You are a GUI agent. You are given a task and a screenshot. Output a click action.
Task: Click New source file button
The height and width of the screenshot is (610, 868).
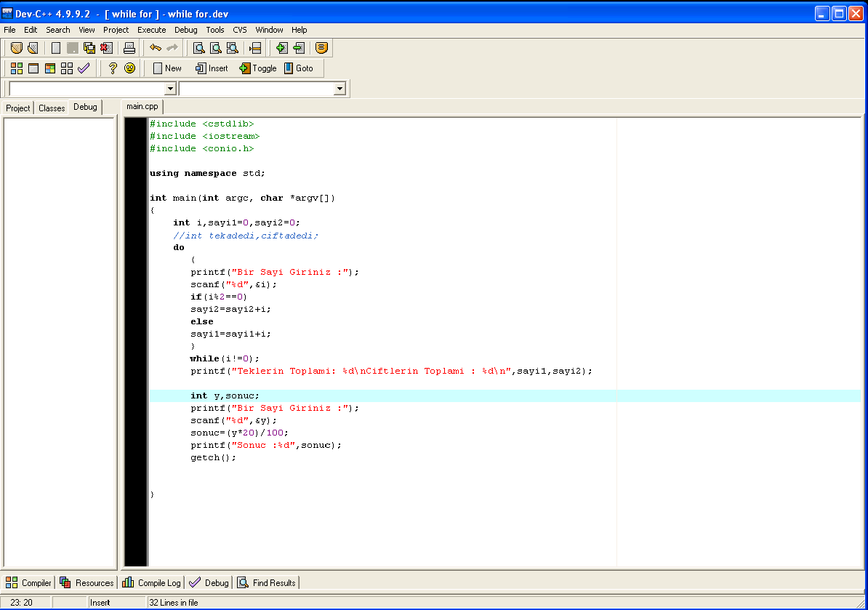pyautogui.click(x=167, y=68)
